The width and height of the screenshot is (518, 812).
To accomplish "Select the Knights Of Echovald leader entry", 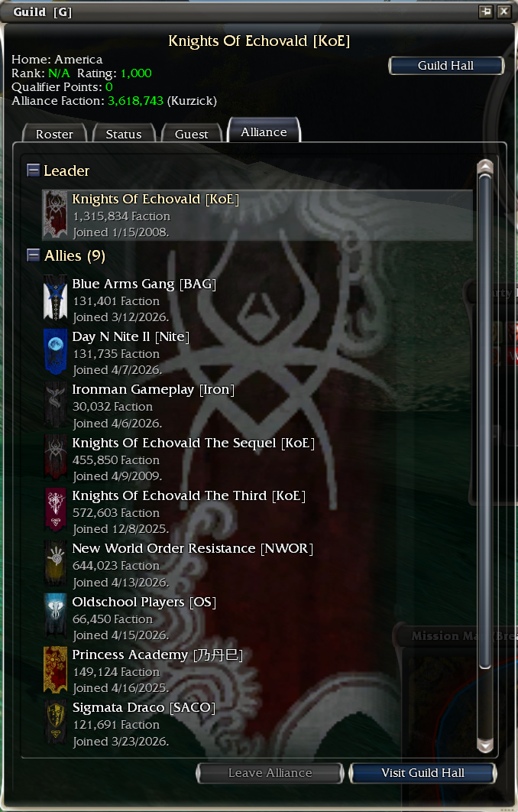I will (257, 215).
